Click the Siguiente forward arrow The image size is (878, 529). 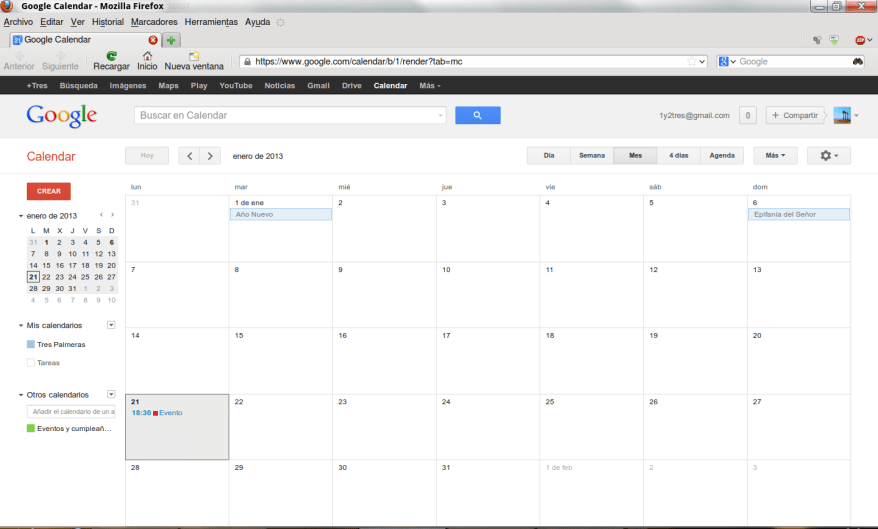(x=60, y=55)
